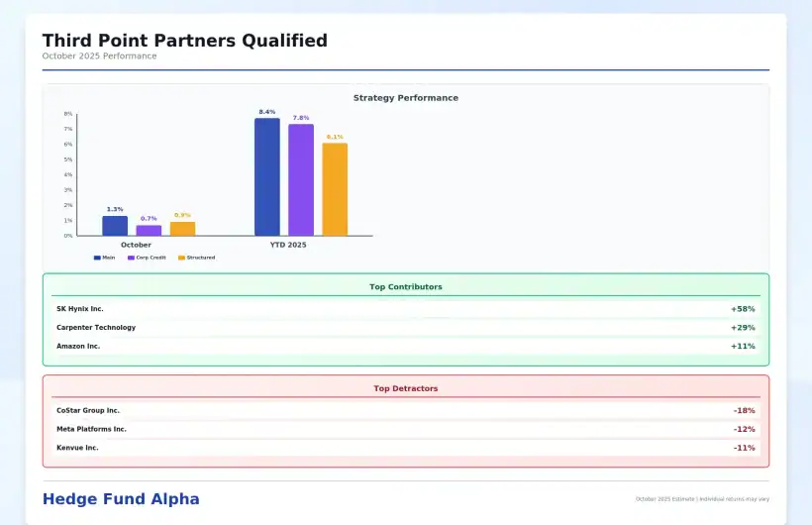Select the CoStar Group Inc. detractor row

[405, 410]
